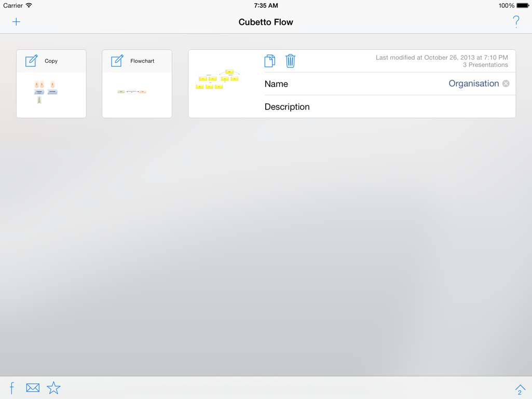Select the Flowchart document title
This screenshot has height=399, width=532.
point(142,61)
